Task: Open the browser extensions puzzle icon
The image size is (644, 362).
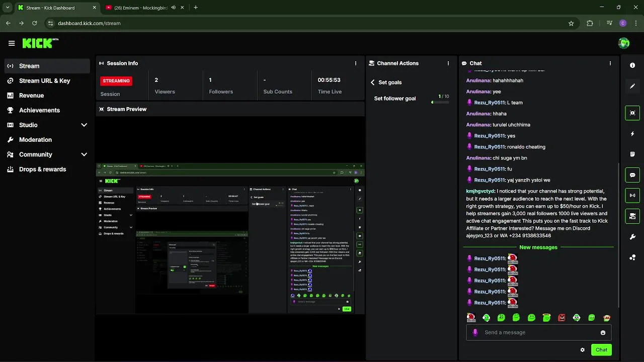Action: pyautogui.click(x=590, y=23)
